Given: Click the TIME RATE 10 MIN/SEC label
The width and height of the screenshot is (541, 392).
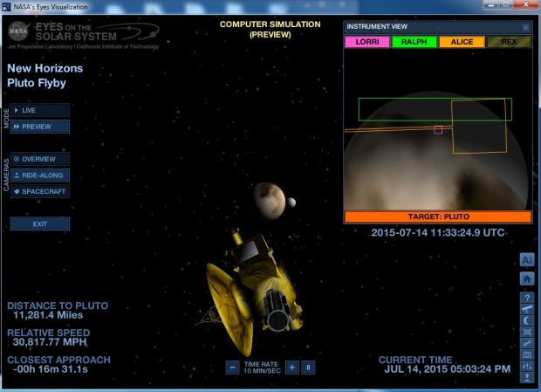Looking at the screenshot, I should pos(262,368).
